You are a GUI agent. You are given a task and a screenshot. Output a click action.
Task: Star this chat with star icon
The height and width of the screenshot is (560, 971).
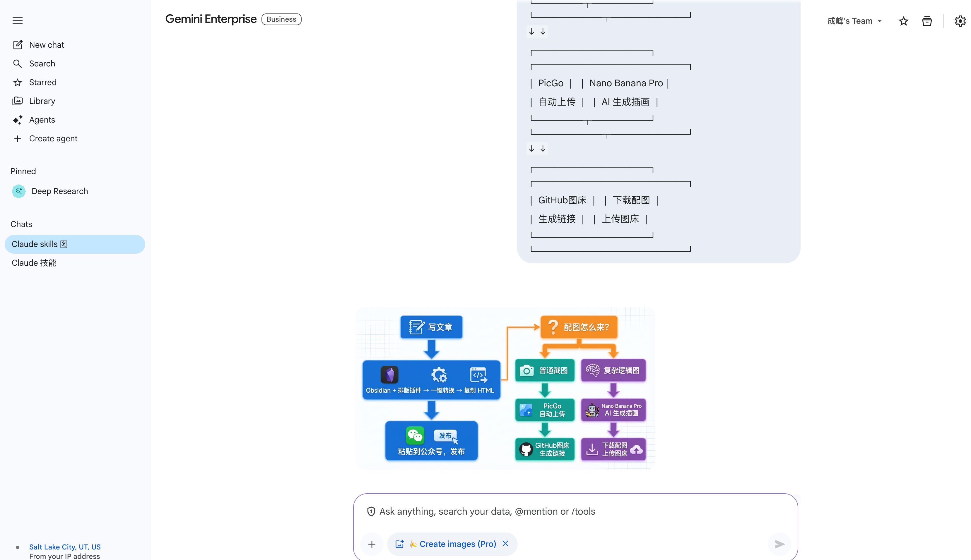[x=903, y=21]
